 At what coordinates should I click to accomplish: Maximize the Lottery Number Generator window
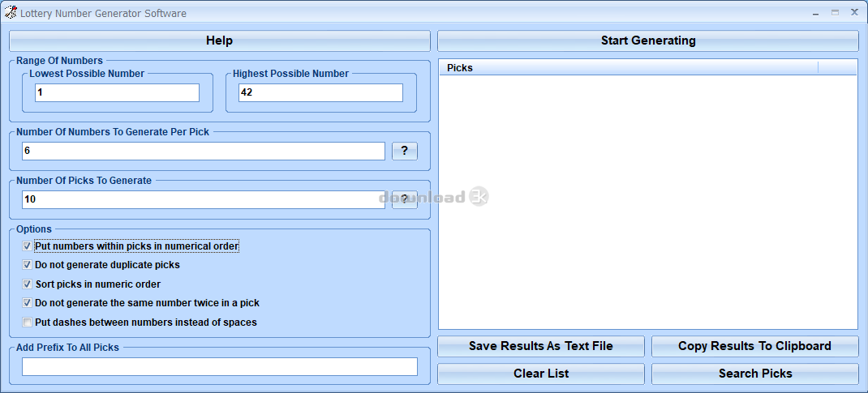(835, 13)
